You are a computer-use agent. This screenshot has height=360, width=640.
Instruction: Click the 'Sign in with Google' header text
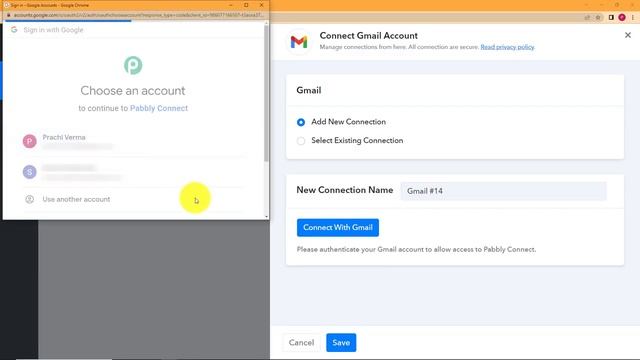coord(53,30)
